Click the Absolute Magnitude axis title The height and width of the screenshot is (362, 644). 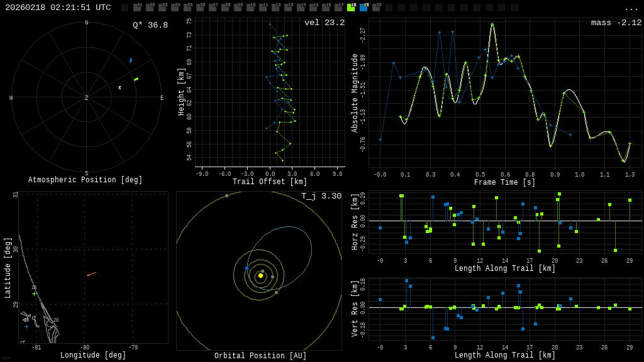[354, 93]
